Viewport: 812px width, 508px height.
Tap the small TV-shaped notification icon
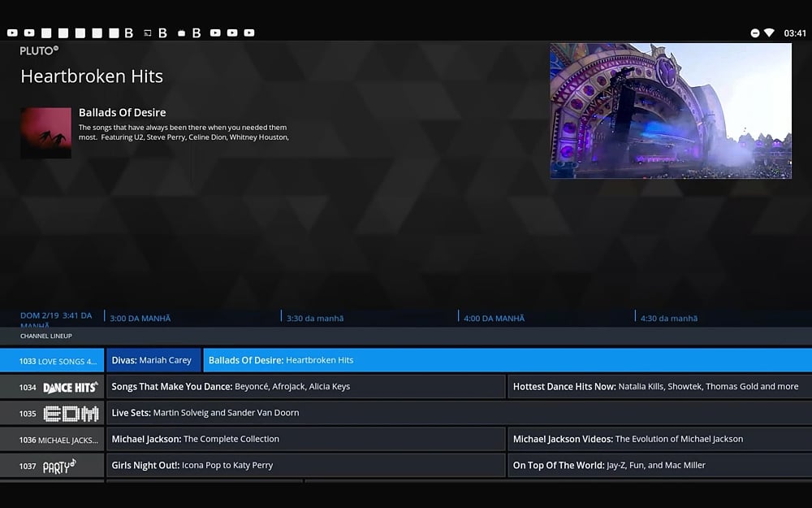tap(181, 33)
